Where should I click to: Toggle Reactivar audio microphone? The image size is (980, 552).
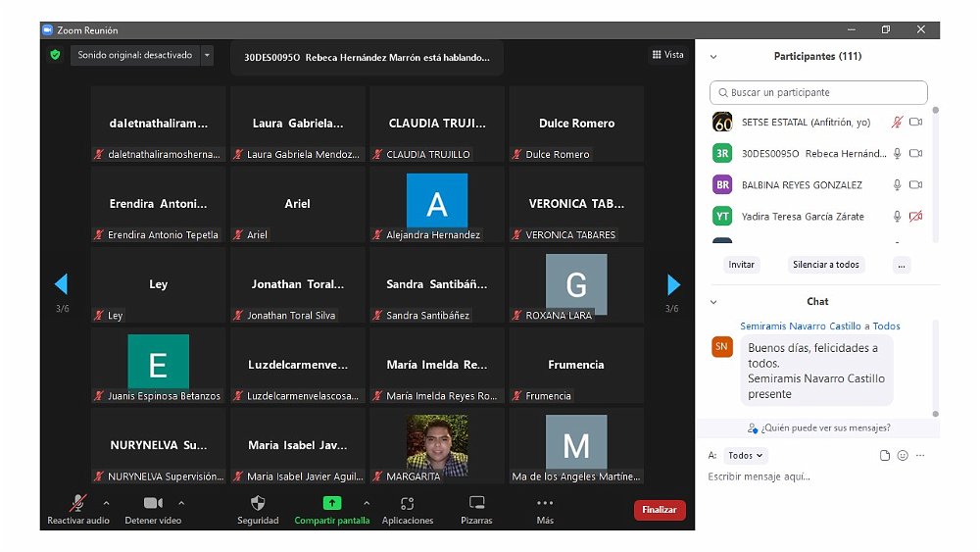tap(77, 503)
